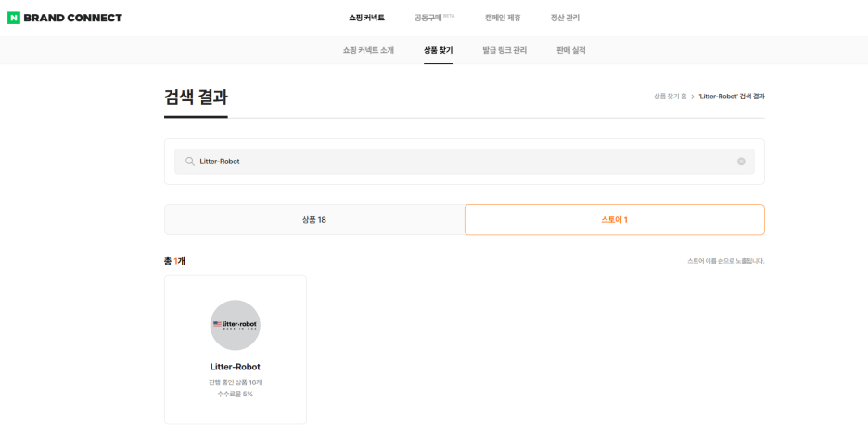Click the 상품 찾기 홈 breadcrumb link

pos(670,97)
